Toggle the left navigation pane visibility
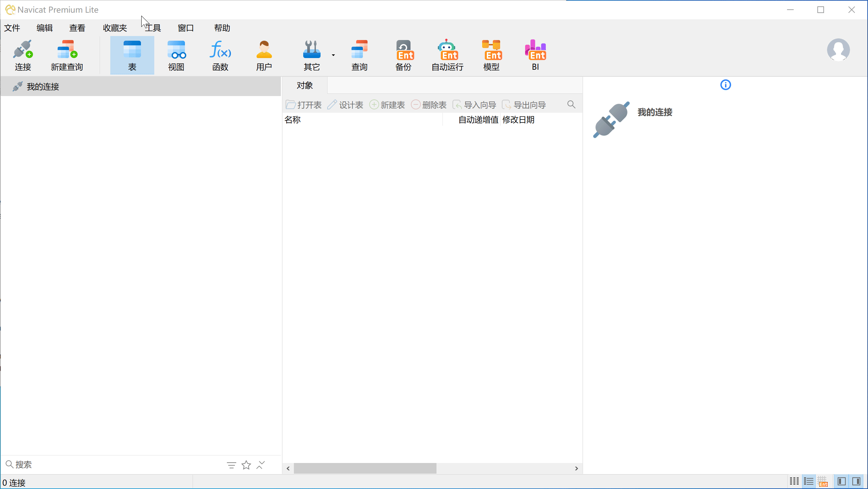 click(x=841, y=481)
